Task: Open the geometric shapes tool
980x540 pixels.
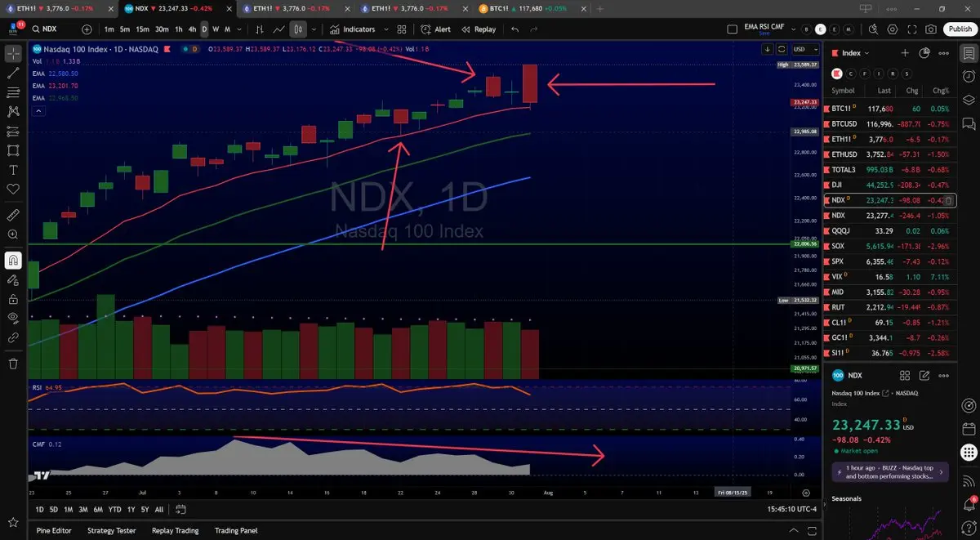Action: click(x=13, y=150)
